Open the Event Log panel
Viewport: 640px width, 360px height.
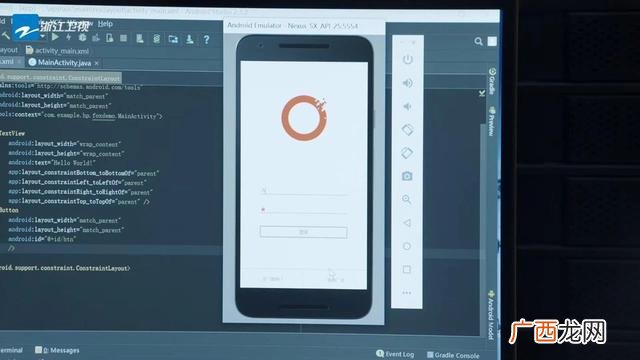click(x=395, y=354)
